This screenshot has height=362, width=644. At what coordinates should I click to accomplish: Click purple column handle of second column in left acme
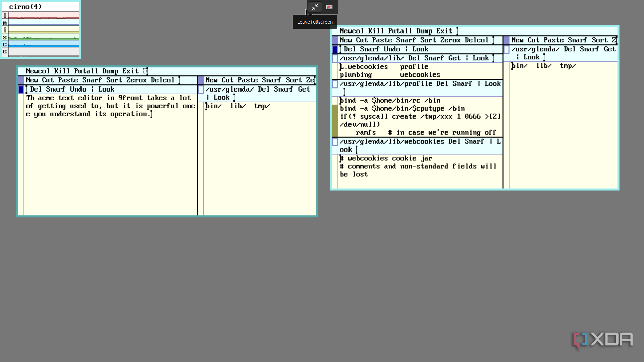click(201, 80)
